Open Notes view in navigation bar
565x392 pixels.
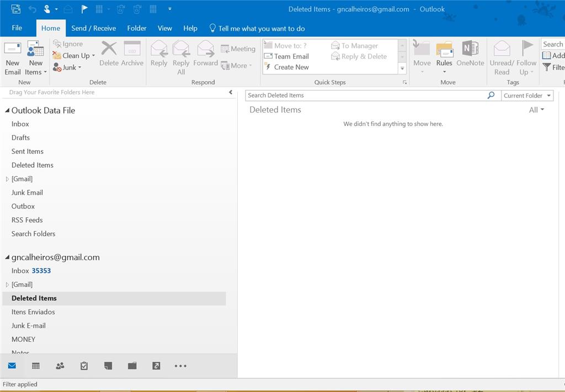coord(108,366)
